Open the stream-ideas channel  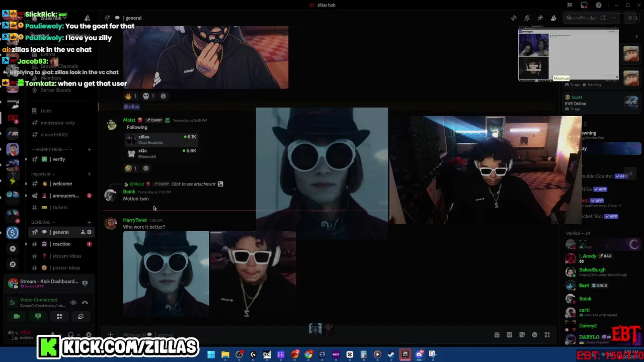(60, 256)
